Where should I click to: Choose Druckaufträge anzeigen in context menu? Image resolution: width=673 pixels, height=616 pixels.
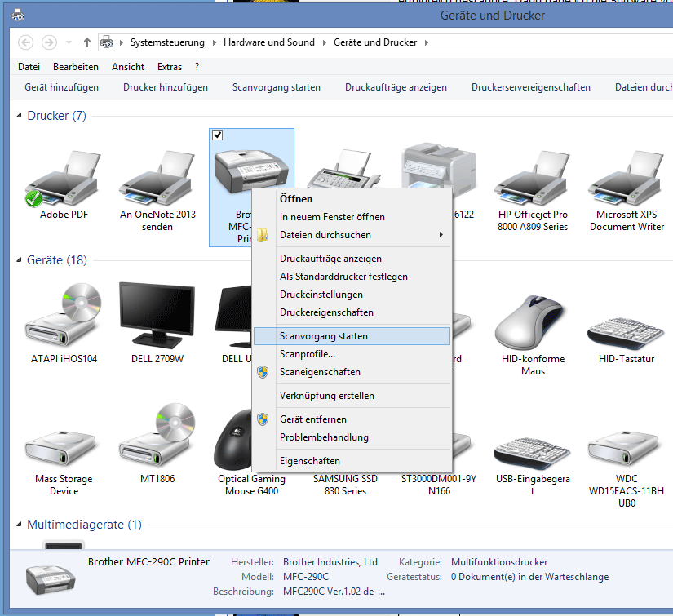[352, 259]
